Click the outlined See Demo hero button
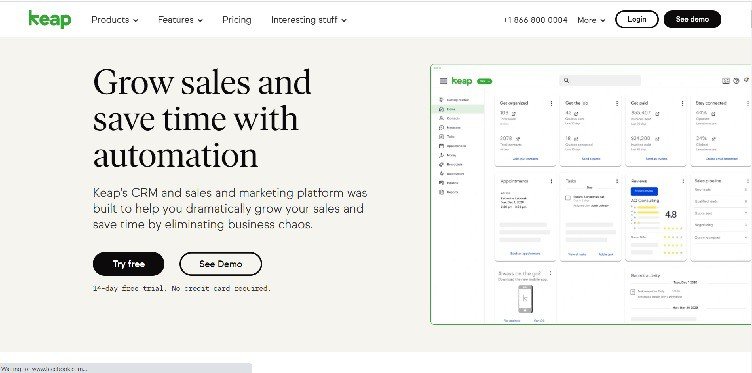The height and width of the screenshot is (373, 752). point(221,264)
